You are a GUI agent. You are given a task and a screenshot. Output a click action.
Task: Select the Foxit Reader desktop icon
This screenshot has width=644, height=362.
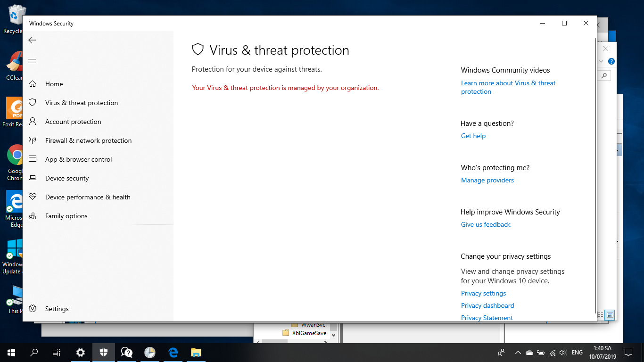(x=13, y=112)
